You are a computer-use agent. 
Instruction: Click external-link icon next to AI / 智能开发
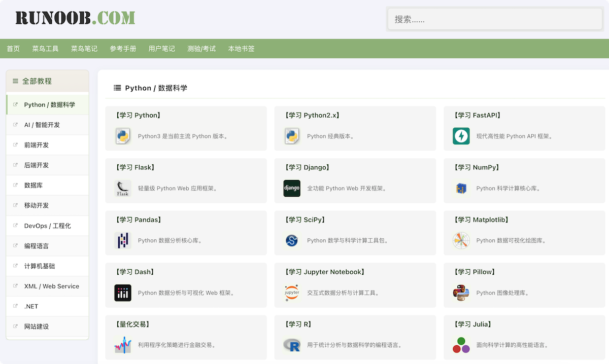point(15,125)
